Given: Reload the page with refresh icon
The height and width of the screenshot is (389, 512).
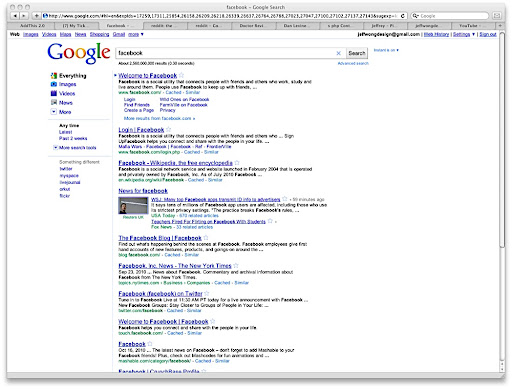Looking at the screenshot, I should [403, 16].
